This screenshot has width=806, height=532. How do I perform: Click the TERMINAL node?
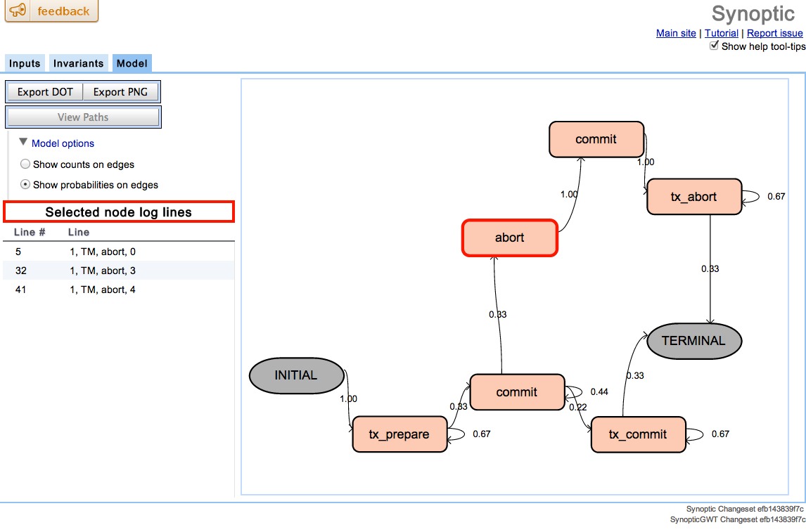[x=694, y=340]
